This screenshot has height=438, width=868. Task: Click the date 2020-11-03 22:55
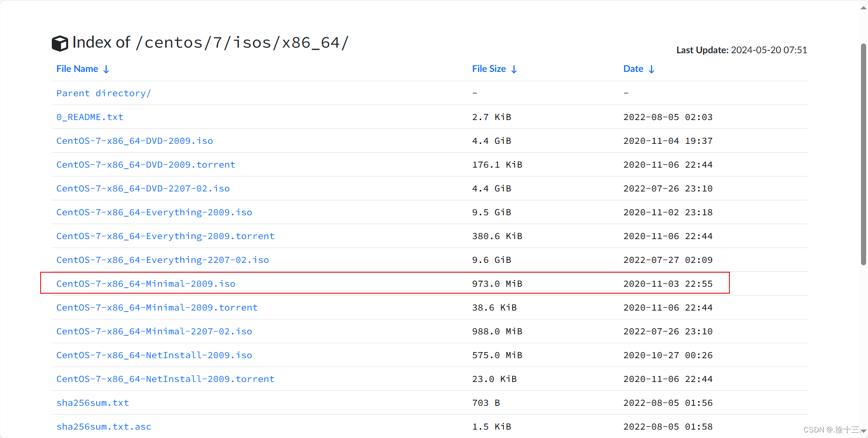[x=668, y=283]
